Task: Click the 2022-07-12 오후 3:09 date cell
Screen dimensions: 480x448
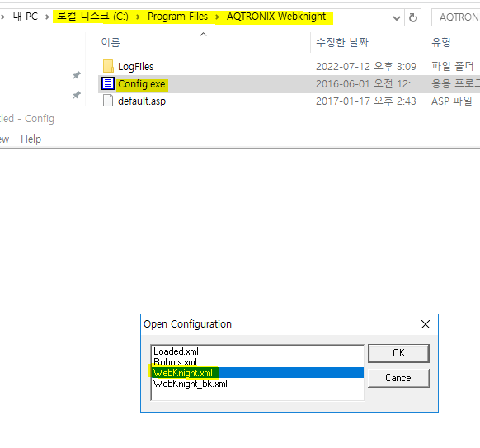Action: (x=366, y=67)
